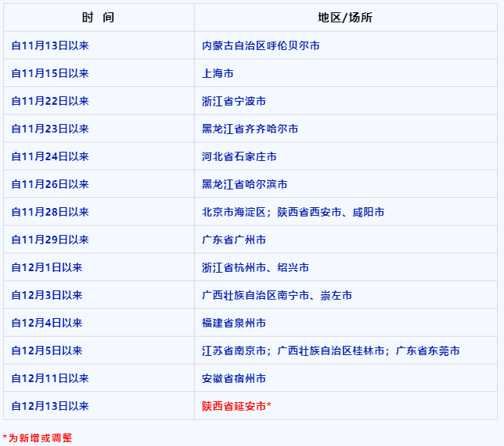Click the footnote *为新增或调整
The image size is (504, 446).
37,438
